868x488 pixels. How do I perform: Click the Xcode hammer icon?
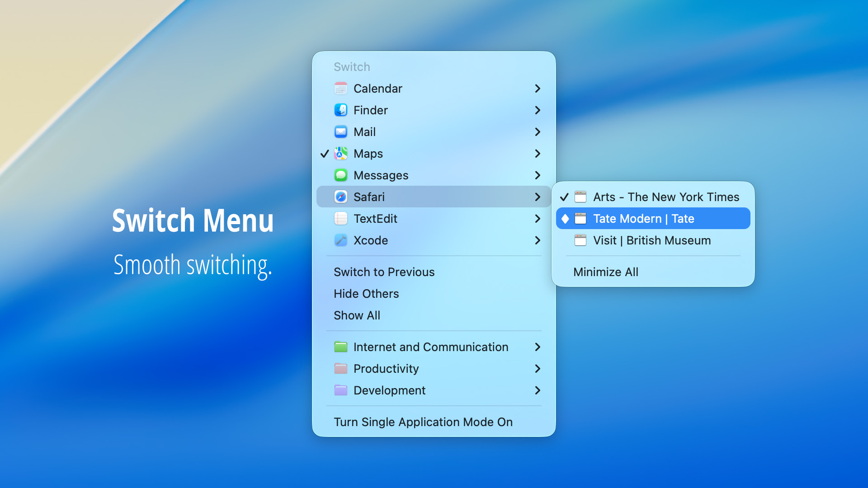click(x=341, y=240)
